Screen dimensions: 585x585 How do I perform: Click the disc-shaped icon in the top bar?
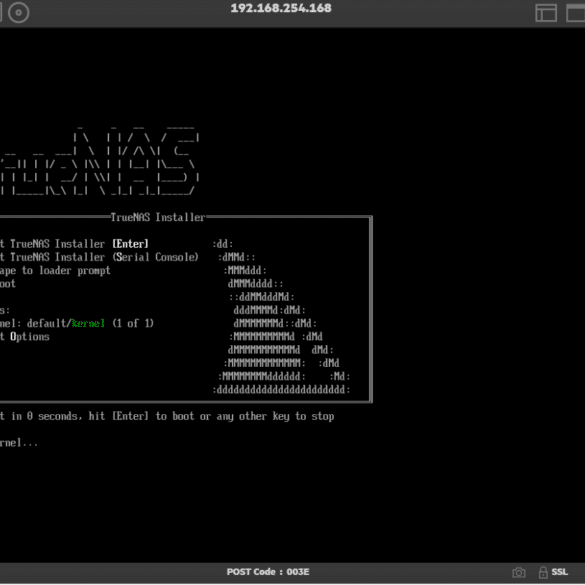click(18, 13)
